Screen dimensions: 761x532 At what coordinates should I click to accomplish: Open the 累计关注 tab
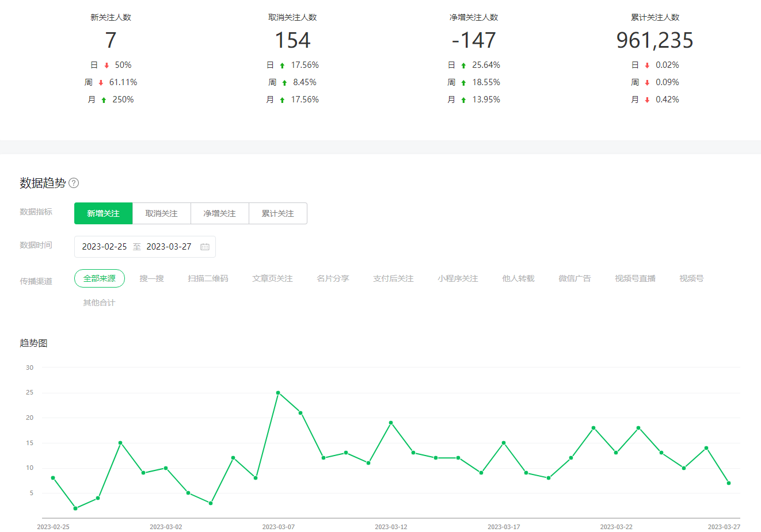(x=278, y=213)
